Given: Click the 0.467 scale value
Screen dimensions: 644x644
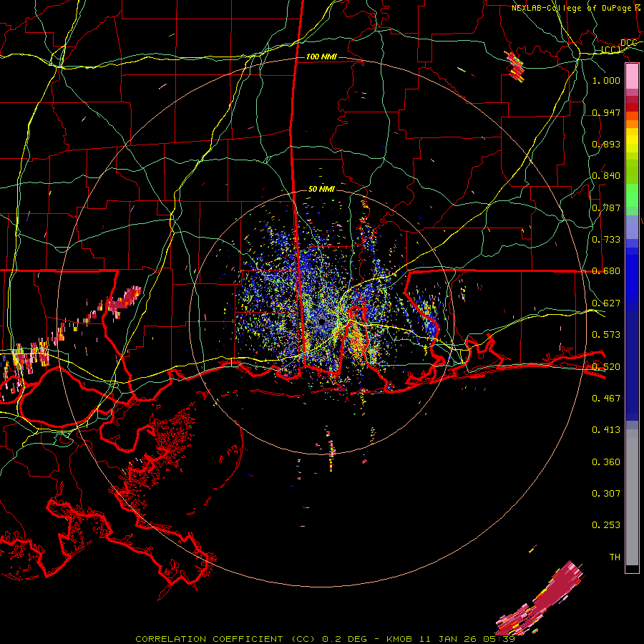Looking at the screenshot, I should (606, 398).
